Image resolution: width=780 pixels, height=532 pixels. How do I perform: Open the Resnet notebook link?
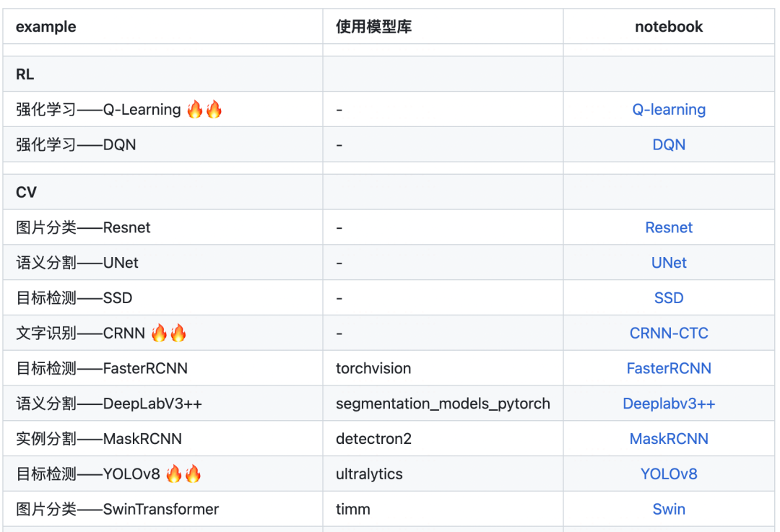[x=669, y=227]
